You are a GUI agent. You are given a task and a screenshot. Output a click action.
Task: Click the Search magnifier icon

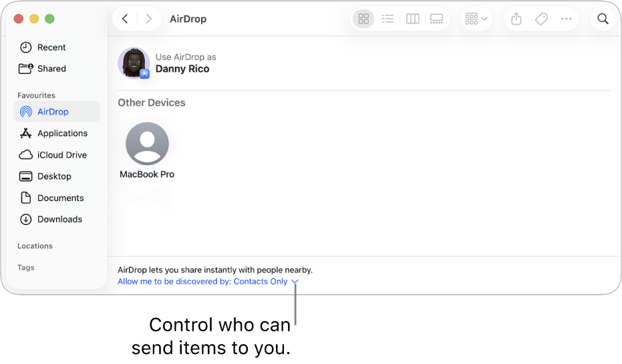603,19
